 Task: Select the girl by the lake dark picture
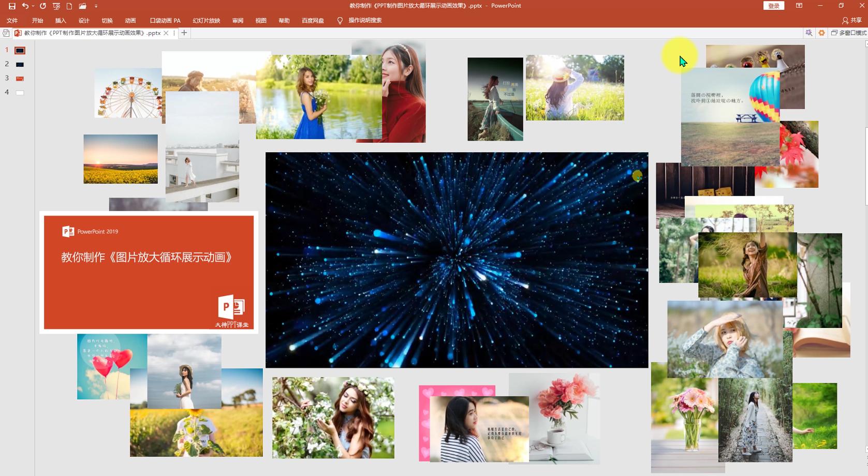tap(495, 99)
